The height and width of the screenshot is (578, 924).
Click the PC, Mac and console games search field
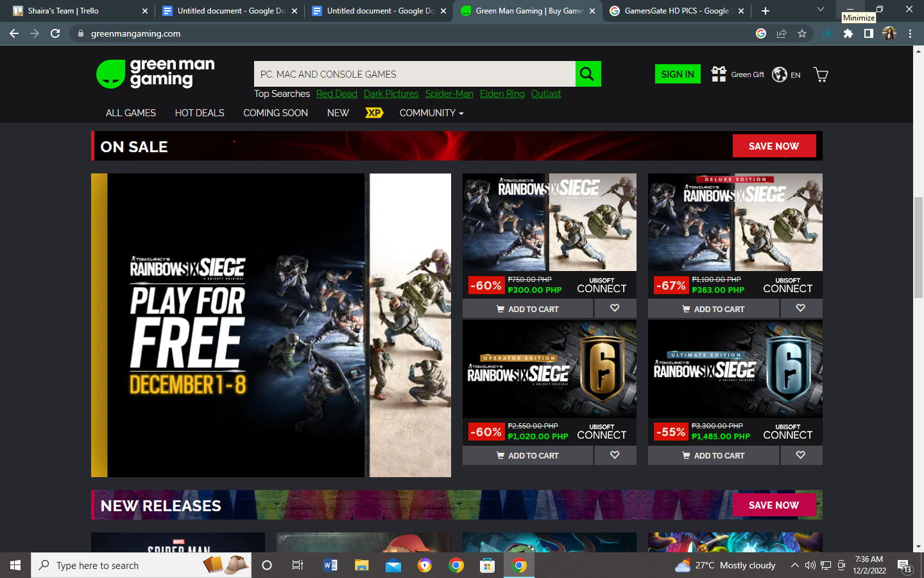[x=415, y=74]
